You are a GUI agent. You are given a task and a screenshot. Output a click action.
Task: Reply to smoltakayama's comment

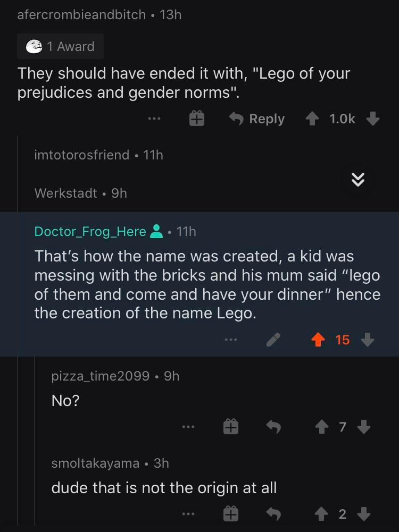(273, 514)
